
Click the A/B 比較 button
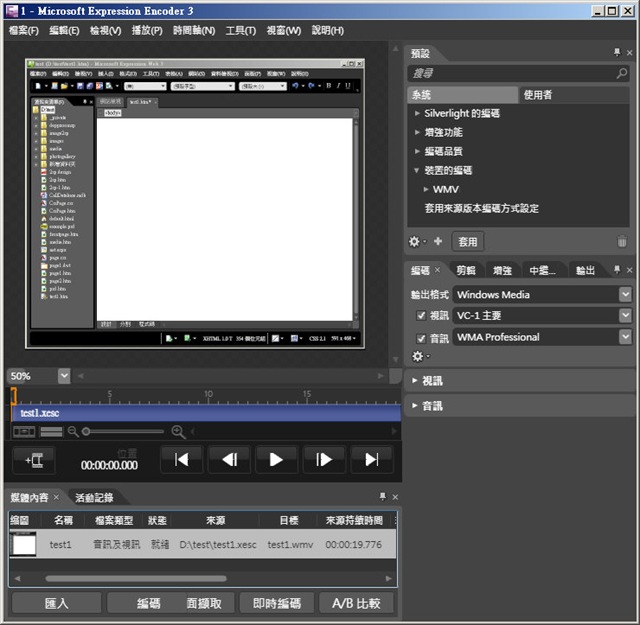(357, 603)
